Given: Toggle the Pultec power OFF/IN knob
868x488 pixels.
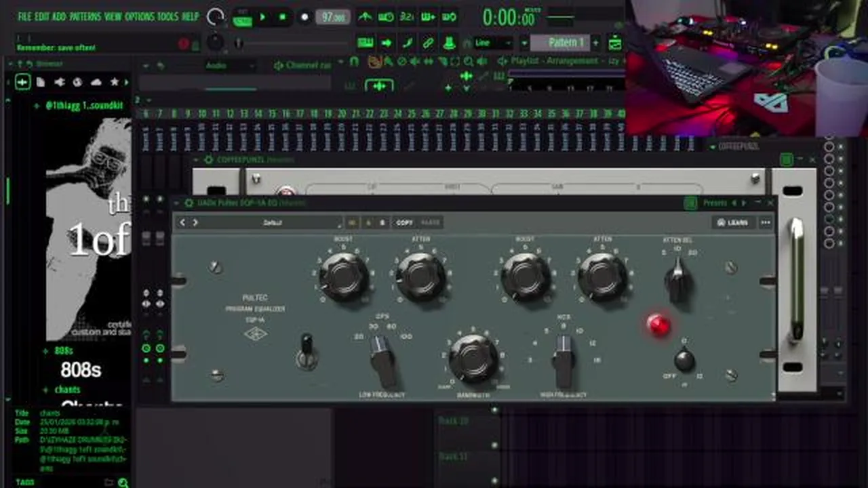Looking at the screenshot, I should click(684, 361).
